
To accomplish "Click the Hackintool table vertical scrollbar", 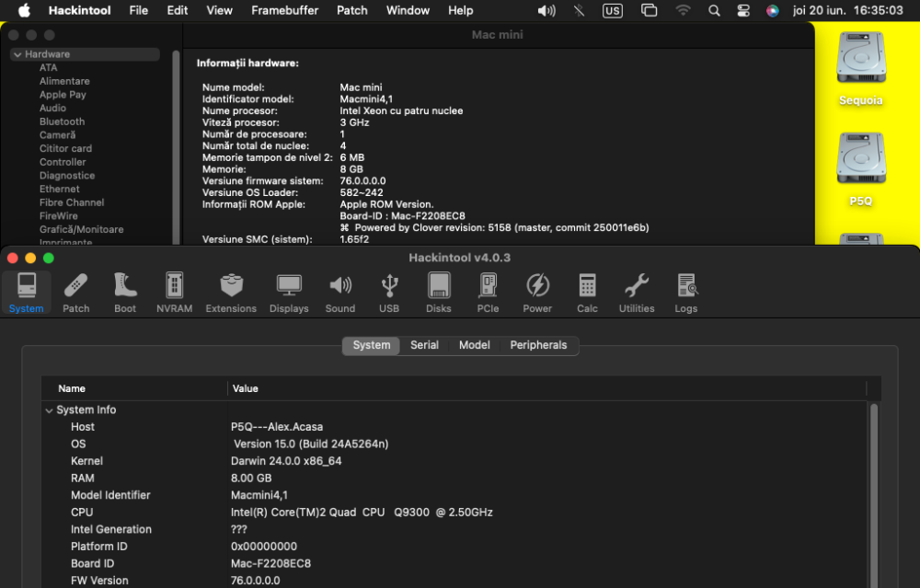I will pyautogui.click(x=874, y=493).
